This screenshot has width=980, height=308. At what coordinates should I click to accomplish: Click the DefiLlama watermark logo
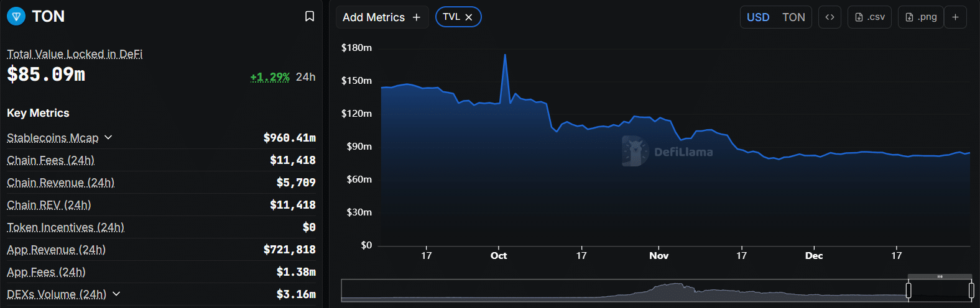pos(636,151)
